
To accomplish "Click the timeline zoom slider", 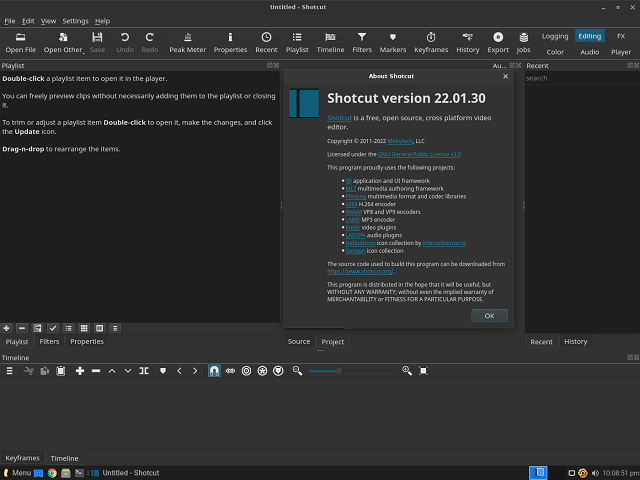I will (352, 371).
